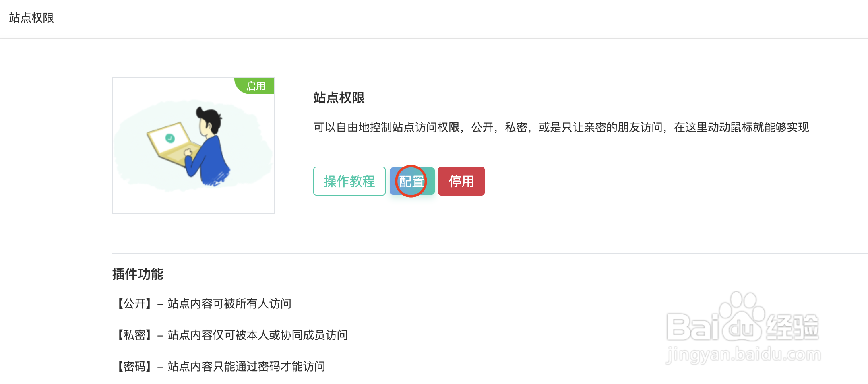Click the 配置 configuration button

click(411, 181)
